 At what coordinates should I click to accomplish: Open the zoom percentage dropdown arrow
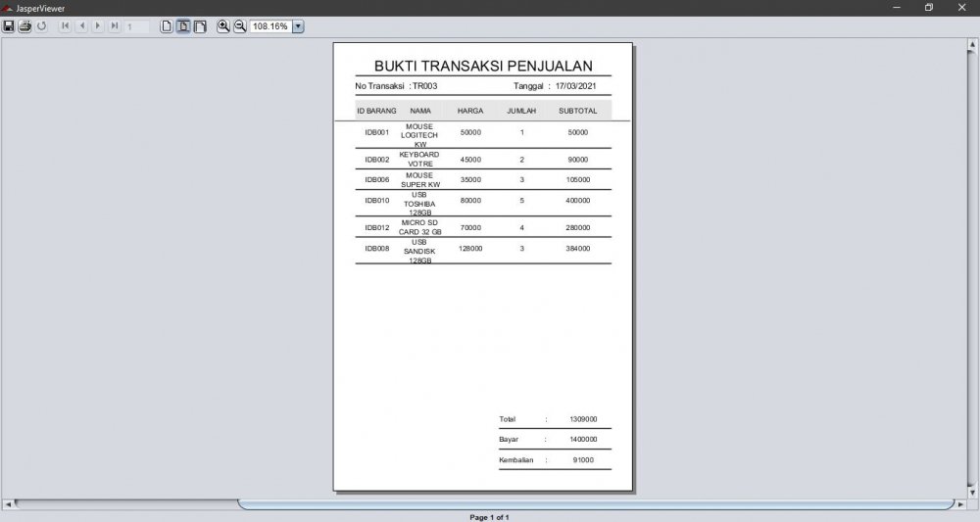click(298, 26)
